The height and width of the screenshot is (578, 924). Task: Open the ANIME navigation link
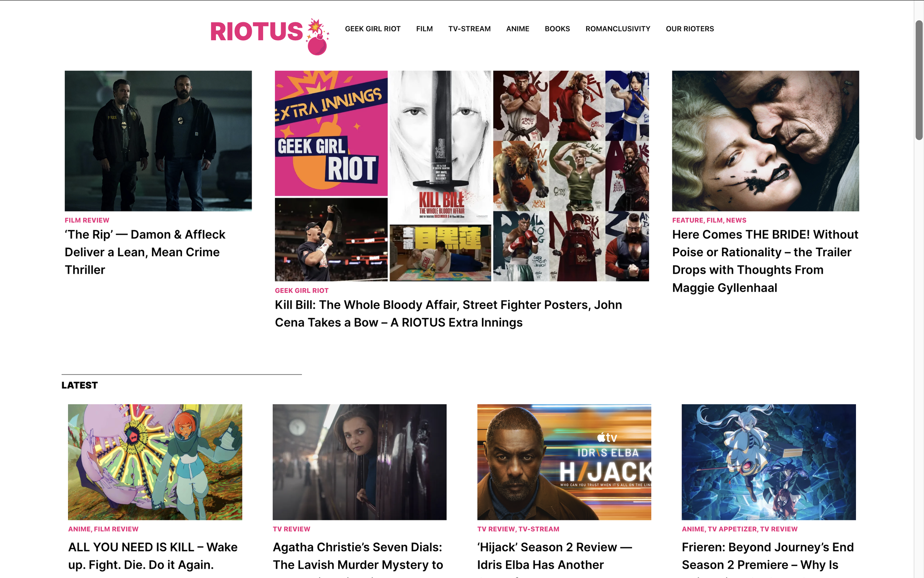pos(517,29)
